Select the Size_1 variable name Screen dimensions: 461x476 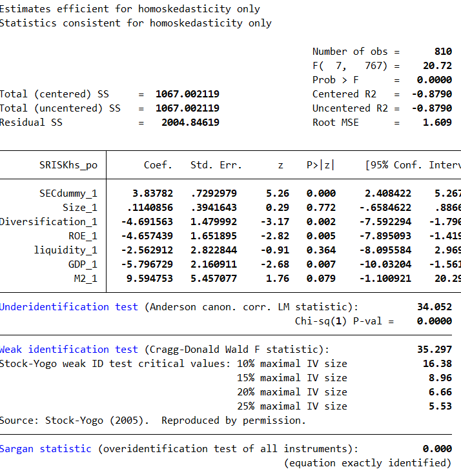coord(80,208)
